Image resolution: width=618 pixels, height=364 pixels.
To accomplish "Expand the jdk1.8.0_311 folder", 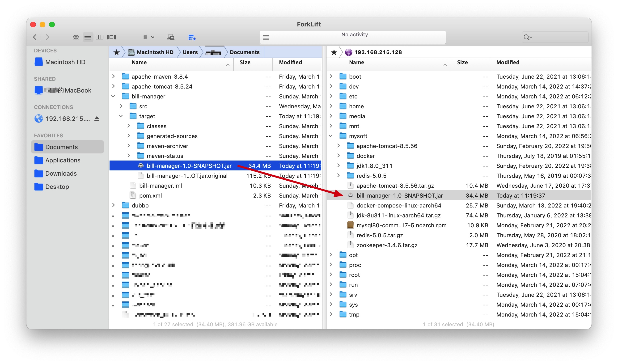I will 339,165.
